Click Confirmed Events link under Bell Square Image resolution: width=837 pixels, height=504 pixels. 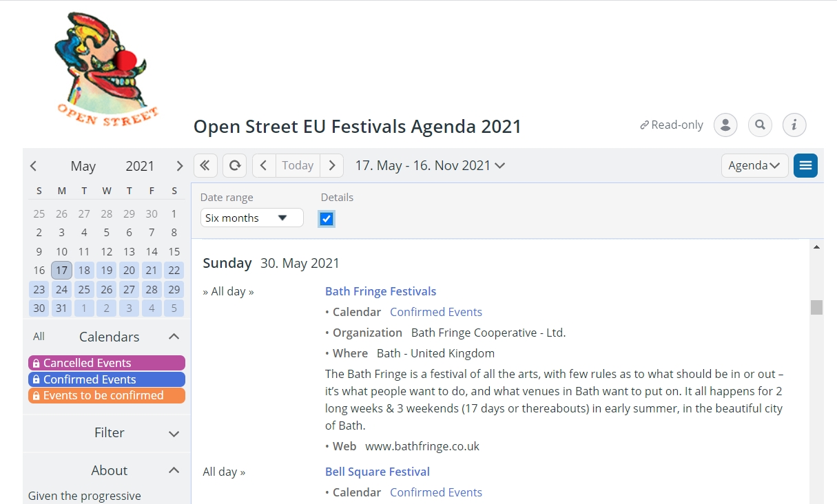coord(436,492)
